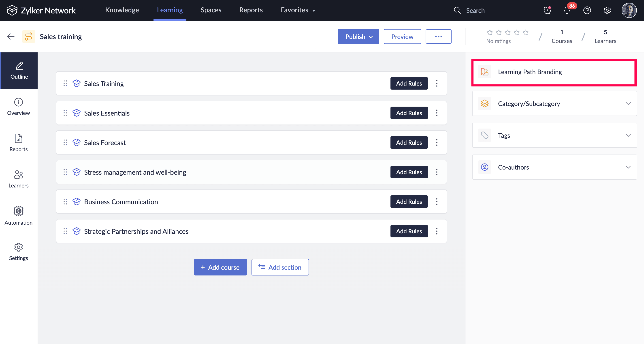Add Rules to Business Communication course
This screenshot has height=344, width=644.
point(409,202)
